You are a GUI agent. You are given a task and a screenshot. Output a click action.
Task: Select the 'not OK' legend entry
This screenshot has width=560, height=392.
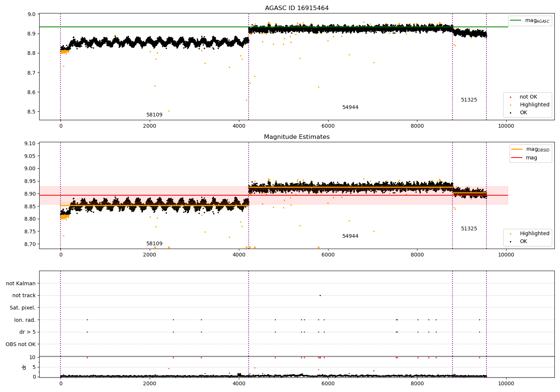(528, 97)
